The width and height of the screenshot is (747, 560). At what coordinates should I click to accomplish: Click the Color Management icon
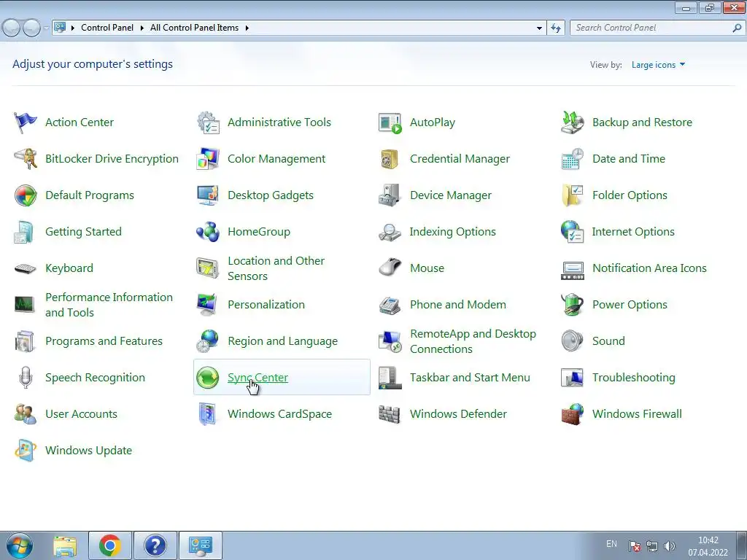[x=208, y=158]
